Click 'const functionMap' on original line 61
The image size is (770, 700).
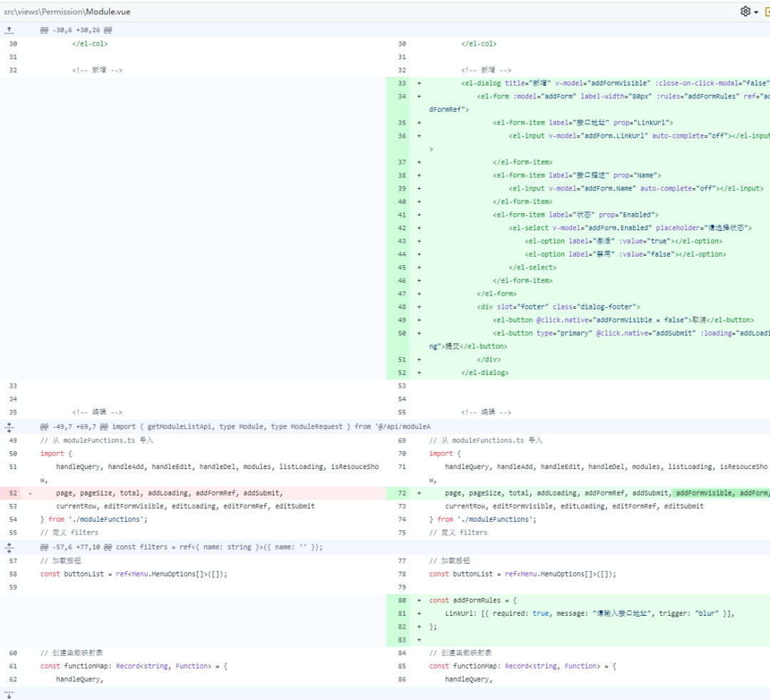[133, 666]
